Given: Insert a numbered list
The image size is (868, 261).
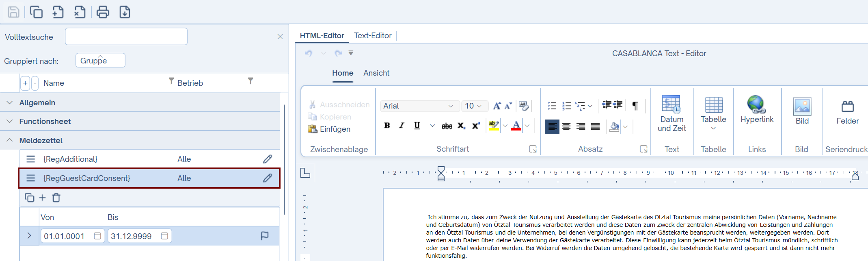Looking at the screenshot, I should coord(567,106).
